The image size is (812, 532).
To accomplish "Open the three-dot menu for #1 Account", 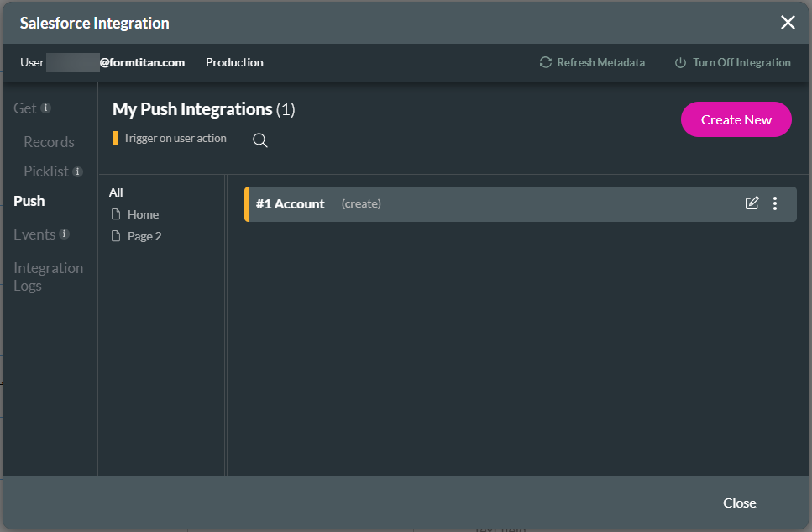I will click(775, 203).
